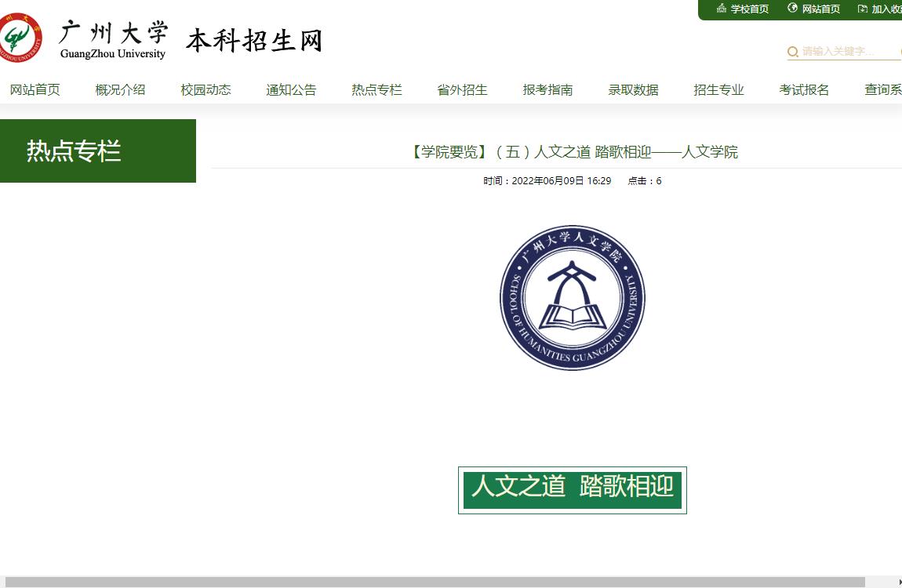Open the 招生专业 menu item

point(719,89)
